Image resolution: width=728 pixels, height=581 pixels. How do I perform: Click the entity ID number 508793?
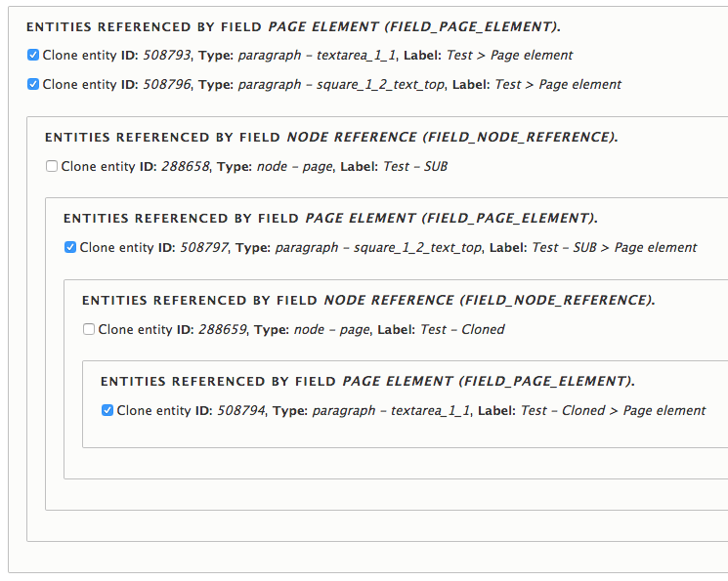pos(167,56)
